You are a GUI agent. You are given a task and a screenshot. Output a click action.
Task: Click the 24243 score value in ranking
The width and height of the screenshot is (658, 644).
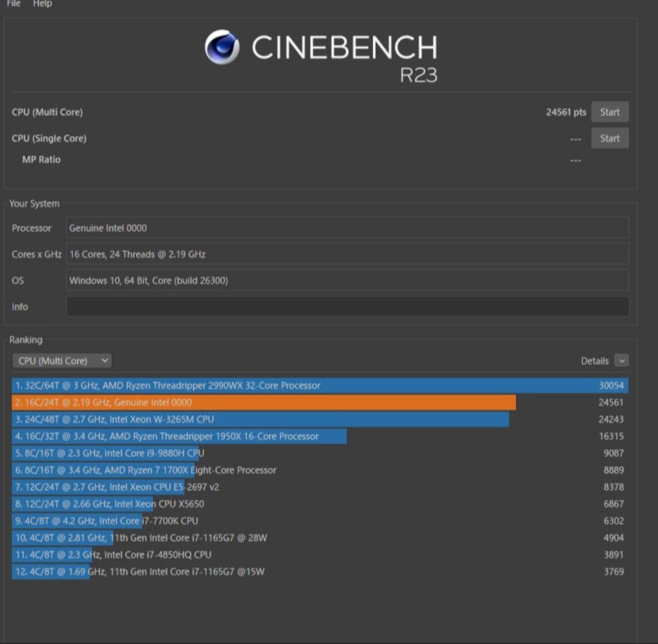coord(611,419)
